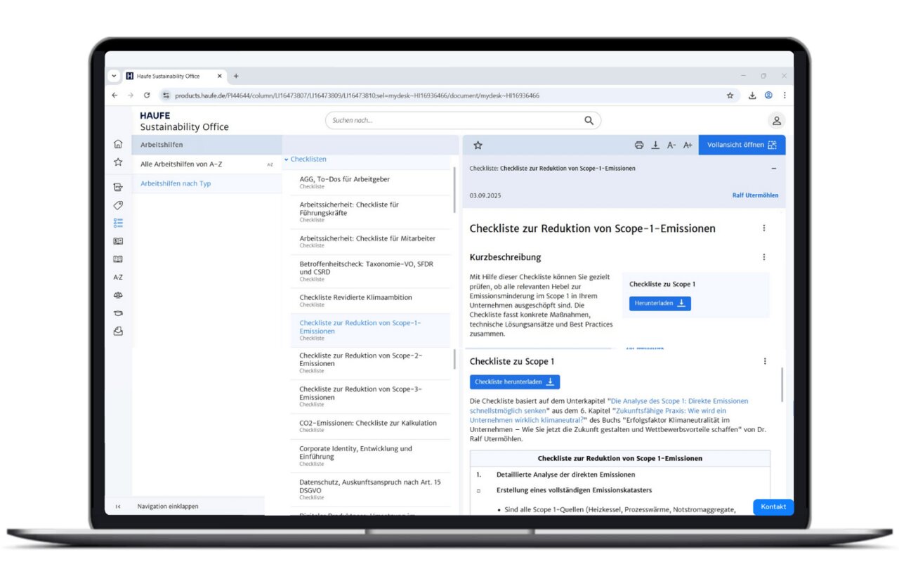Click the print icon in document toolbar

[x=638, y=145]
